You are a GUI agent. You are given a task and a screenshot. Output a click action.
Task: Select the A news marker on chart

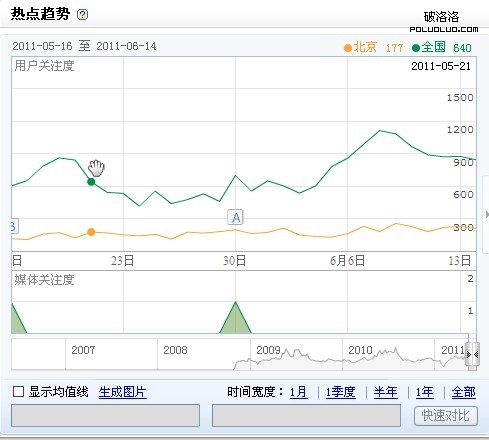coord(236,217)
